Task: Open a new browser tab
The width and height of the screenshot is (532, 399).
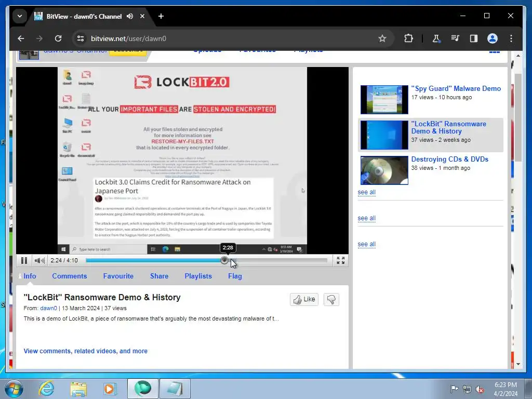Action: [x=161, y=16]
